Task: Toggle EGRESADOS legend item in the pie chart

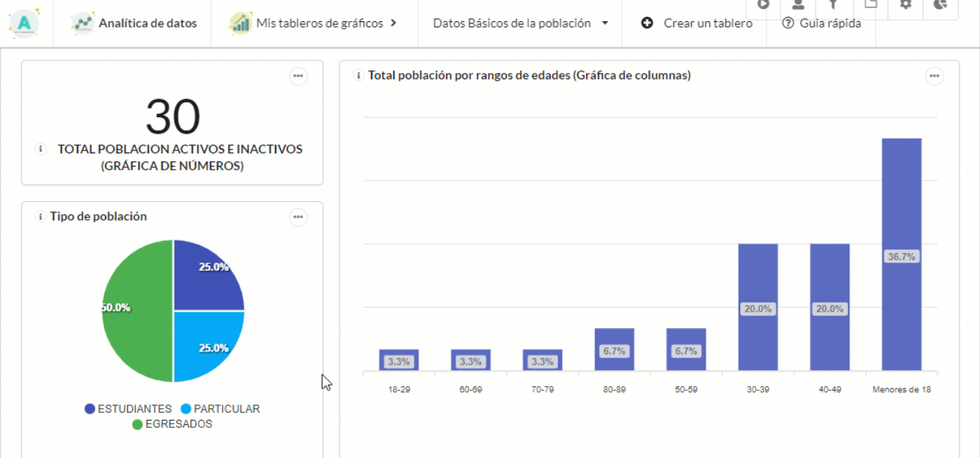Action: click(172, 424)
